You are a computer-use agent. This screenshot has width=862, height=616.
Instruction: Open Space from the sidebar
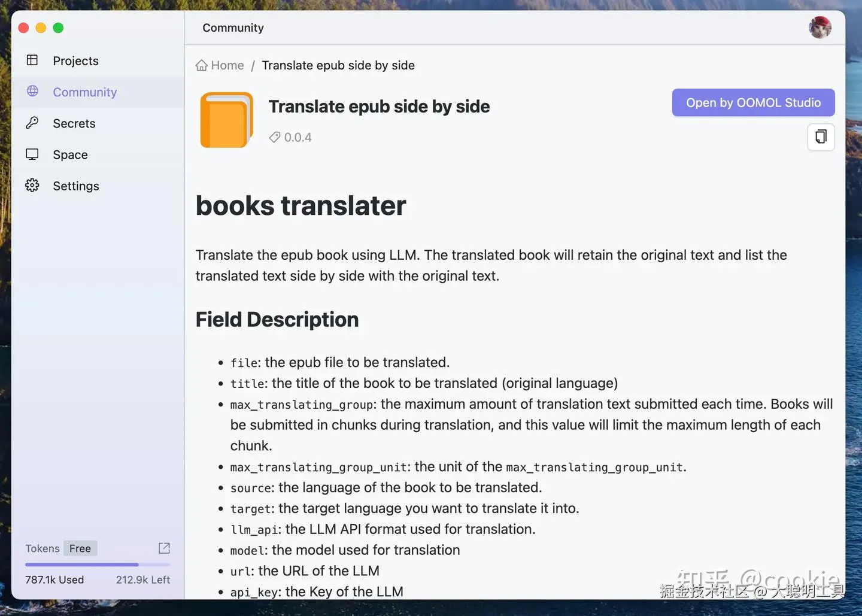coord(70,154)
